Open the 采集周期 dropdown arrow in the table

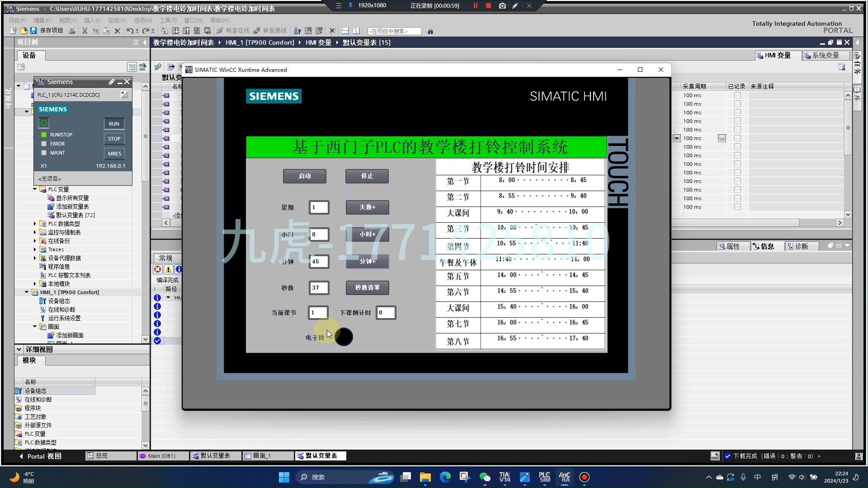(x=676, y=138)
